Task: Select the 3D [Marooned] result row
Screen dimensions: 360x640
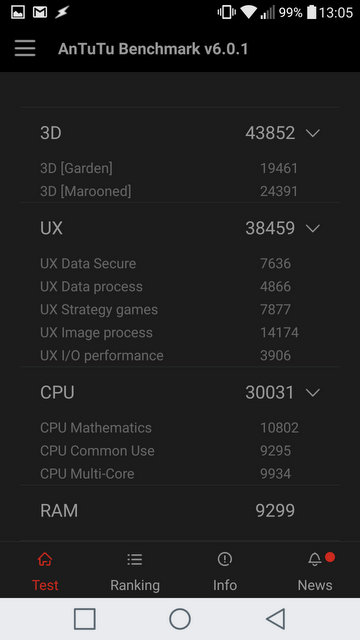Action: pos(180,191)
